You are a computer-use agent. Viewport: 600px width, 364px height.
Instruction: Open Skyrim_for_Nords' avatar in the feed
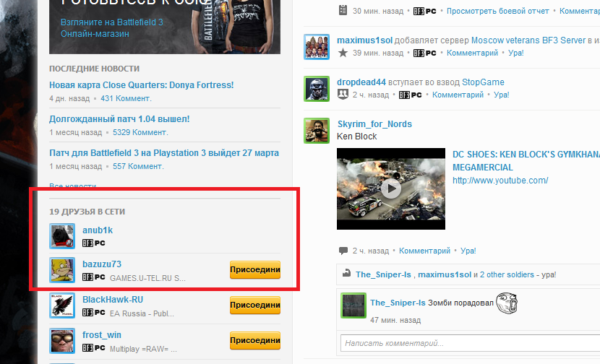pos(317,131)
